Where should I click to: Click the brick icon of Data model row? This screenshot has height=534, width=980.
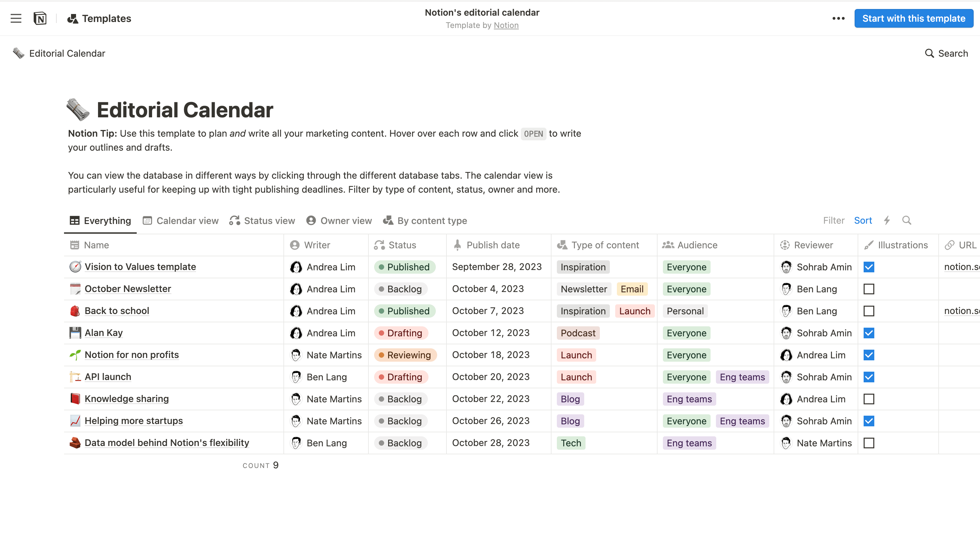[75, 443]
